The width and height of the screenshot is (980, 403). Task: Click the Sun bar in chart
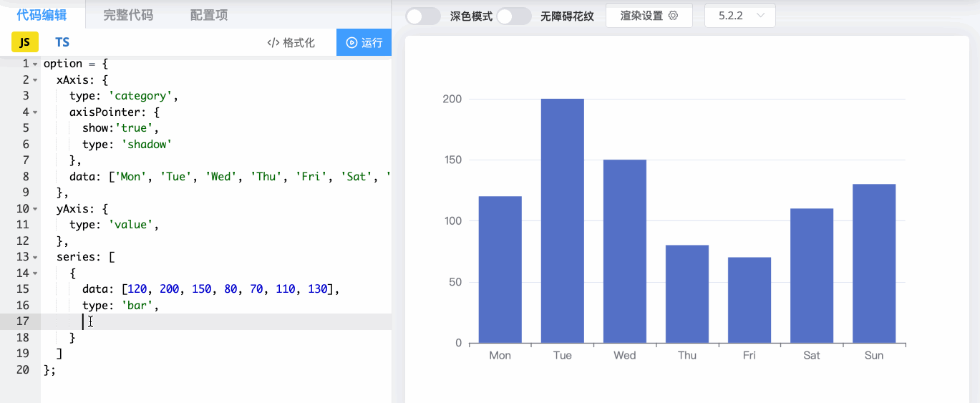click(x=873, y=263)
